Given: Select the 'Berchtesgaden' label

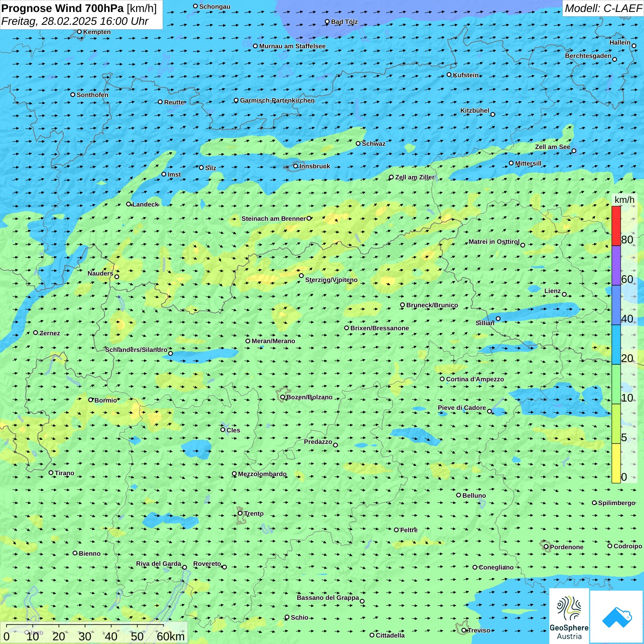Looking at the screenshot, I should [x=588, y=56].
